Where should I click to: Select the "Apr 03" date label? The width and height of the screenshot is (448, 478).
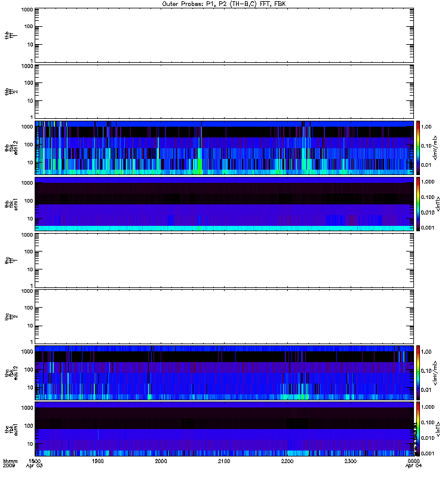(x=34, y=465)
